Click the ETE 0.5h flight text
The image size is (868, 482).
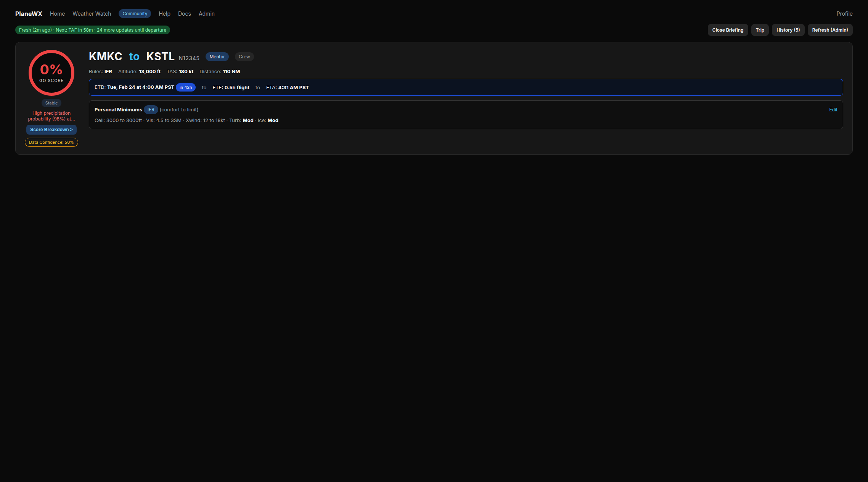coord(231,88)
